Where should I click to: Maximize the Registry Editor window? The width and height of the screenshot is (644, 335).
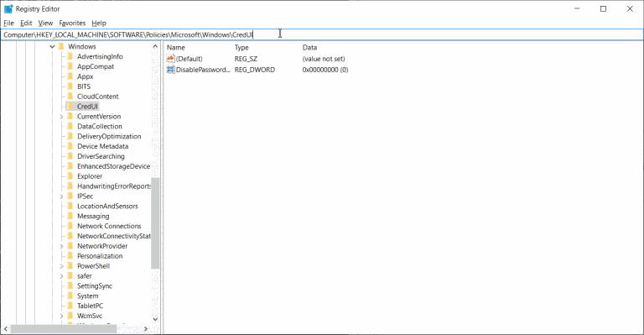(x=604, y=8)
